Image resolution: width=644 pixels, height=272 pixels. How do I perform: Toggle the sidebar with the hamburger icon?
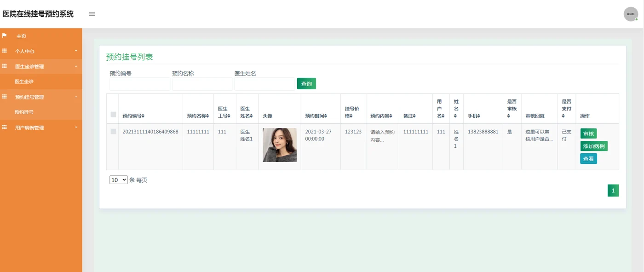coord(92,14)
